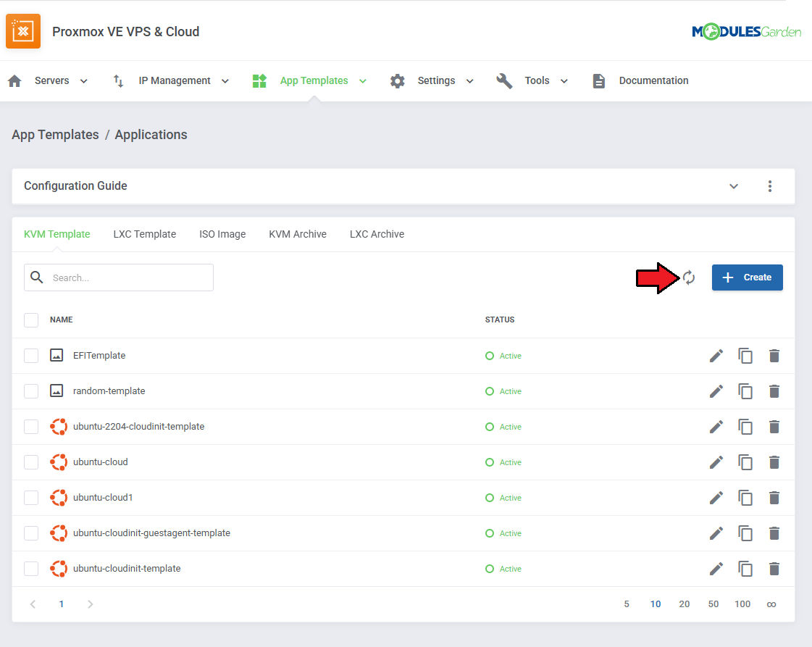Click the Settings gear icon
This screenshot has width=812, height=647.
(x=397, y=81)
